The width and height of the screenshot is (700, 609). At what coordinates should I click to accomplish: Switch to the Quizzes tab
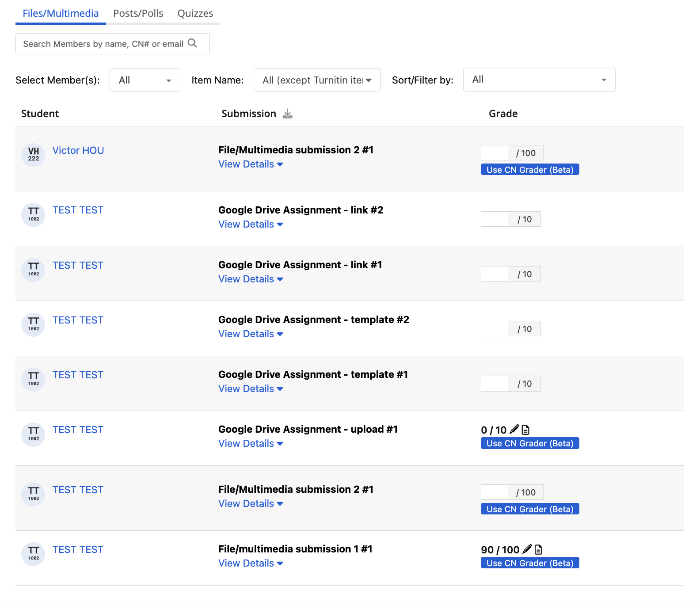pyautogui.click(x=195, y=13)
